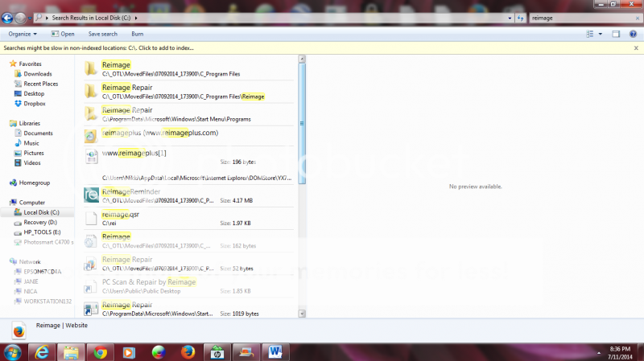
Task: Show hidden system tray icons
Action: coord(598,353)
